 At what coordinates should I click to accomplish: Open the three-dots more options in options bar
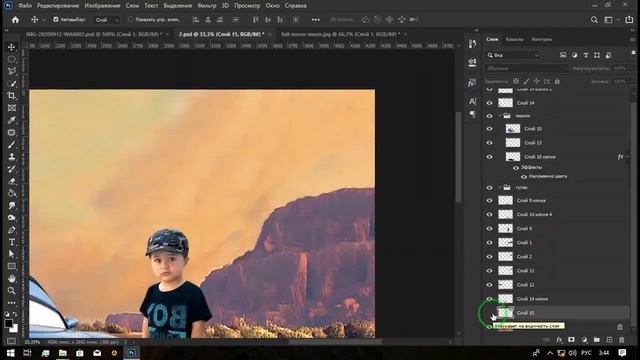click(x=316, y=20)
